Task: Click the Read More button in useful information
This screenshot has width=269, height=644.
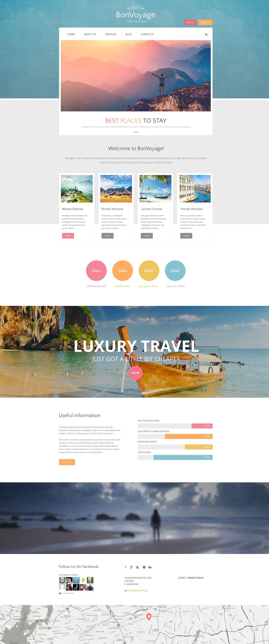Action: click(67, 462)
